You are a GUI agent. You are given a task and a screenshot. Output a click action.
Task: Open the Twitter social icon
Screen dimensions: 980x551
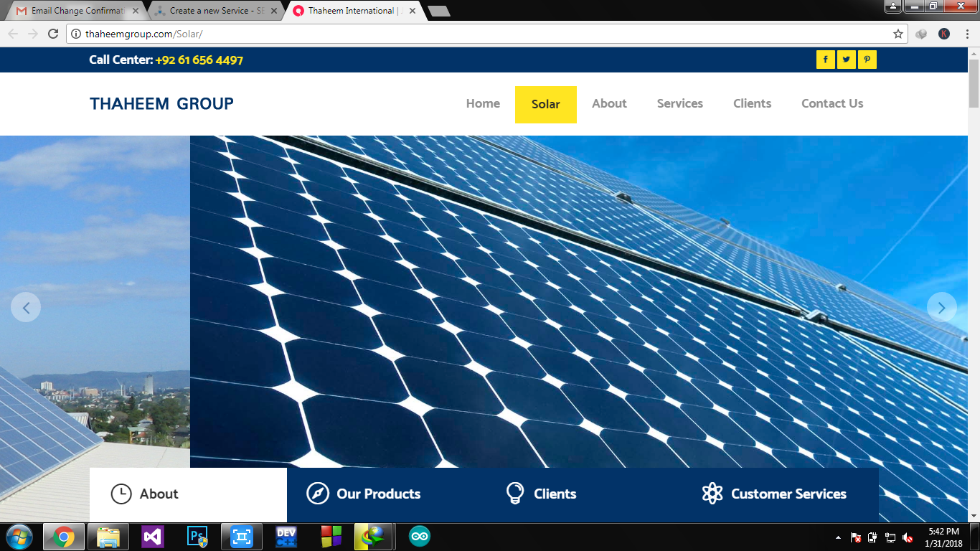coord(846,60)
